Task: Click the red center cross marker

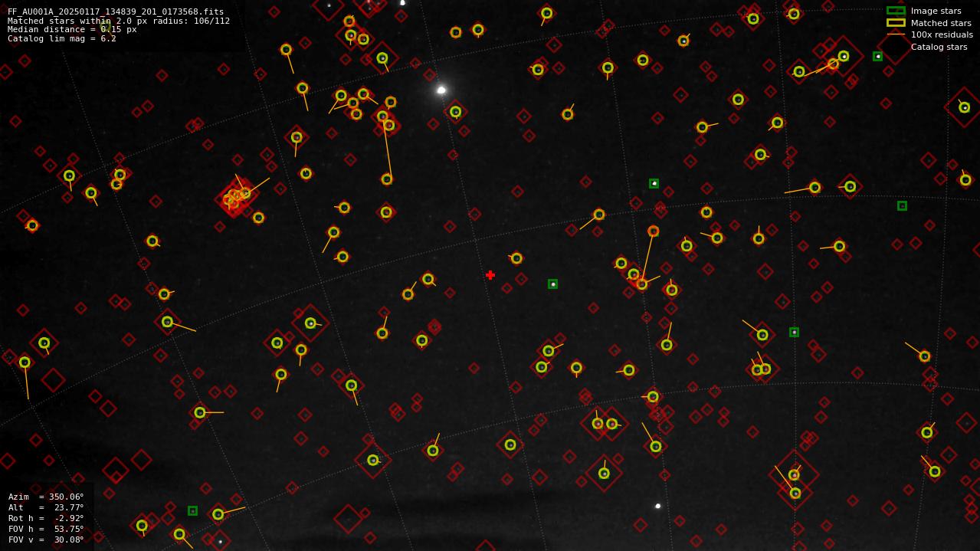Action: (x=490, y=275)
